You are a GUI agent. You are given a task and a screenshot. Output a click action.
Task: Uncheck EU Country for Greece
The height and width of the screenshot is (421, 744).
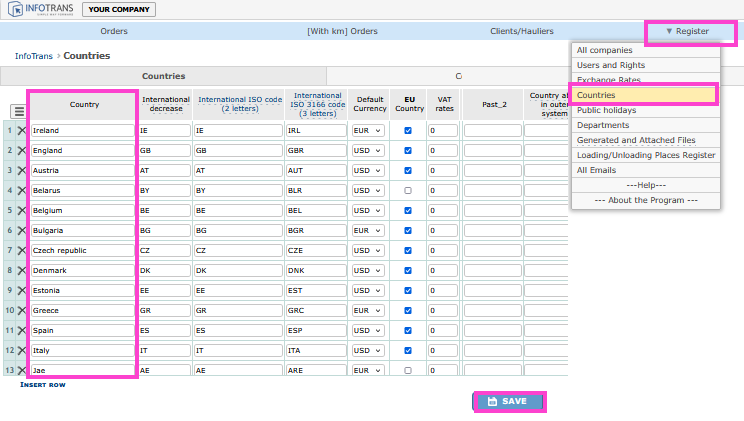[408, 310]
